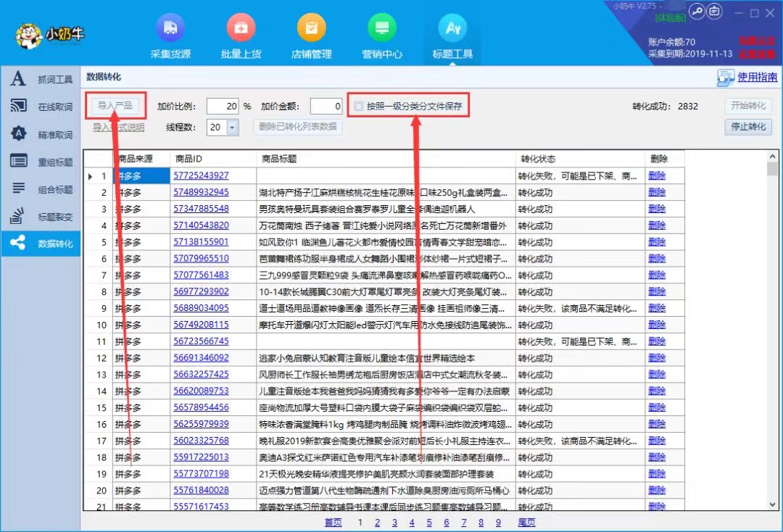
Task: Open the 导入格式说明 link
Action: pyautogui.click(x=118, y=128)
